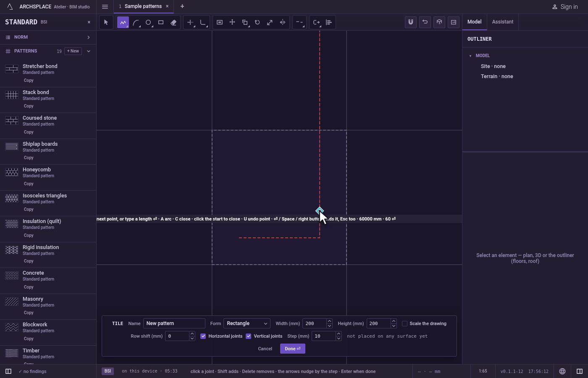
Task: Open the Sample patterns tab
Action: (143, 6)
